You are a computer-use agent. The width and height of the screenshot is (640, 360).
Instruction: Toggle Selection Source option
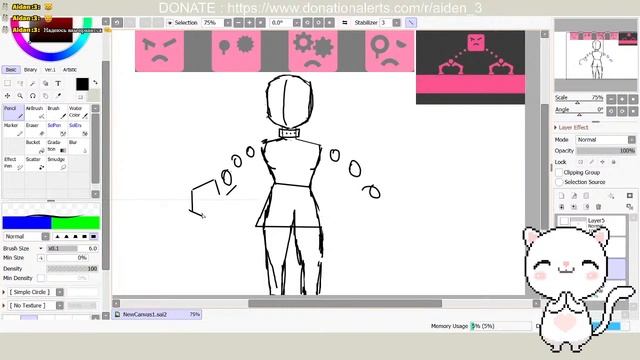click(x=559, y=182)
